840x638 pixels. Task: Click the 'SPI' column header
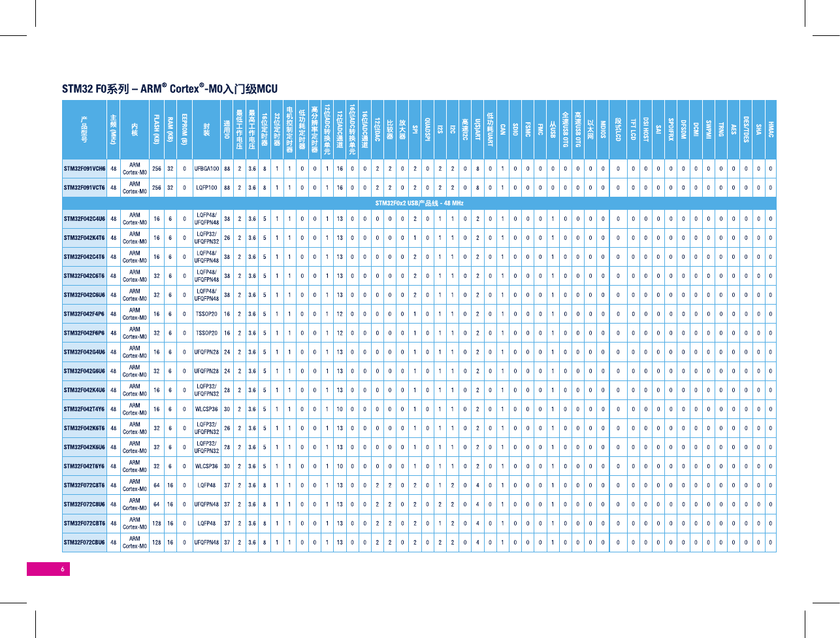pyautogui.click(x=415, y=129)
